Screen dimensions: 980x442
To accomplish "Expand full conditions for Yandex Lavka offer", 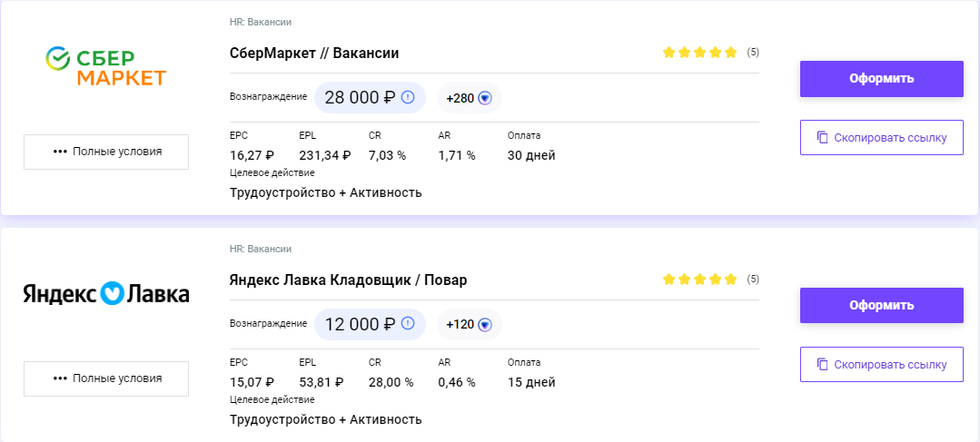I will coord(106,378).
